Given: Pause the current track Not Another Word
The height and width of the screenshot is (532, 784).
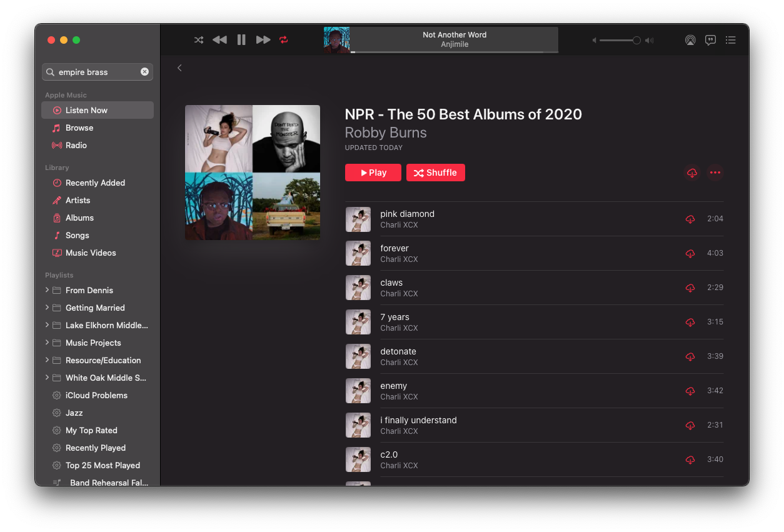Looking at the screenshot, I should coord(241,39).
